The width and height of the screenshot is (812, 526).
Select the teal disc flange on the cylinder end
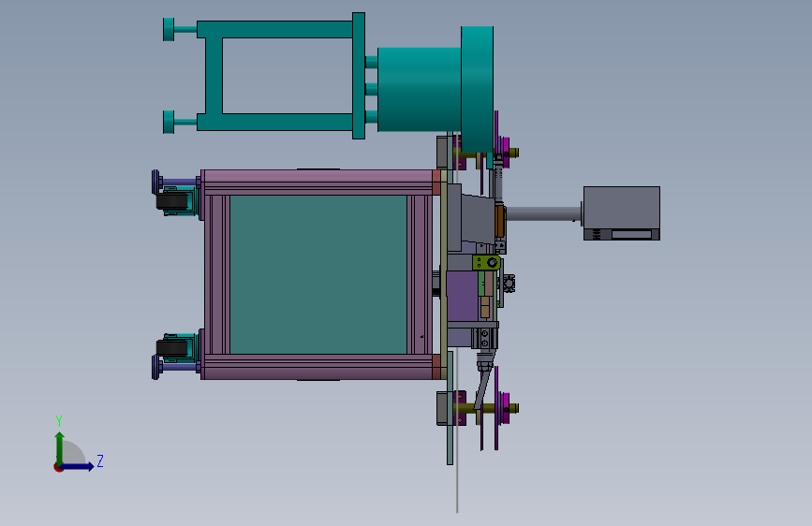coord(477,90)
